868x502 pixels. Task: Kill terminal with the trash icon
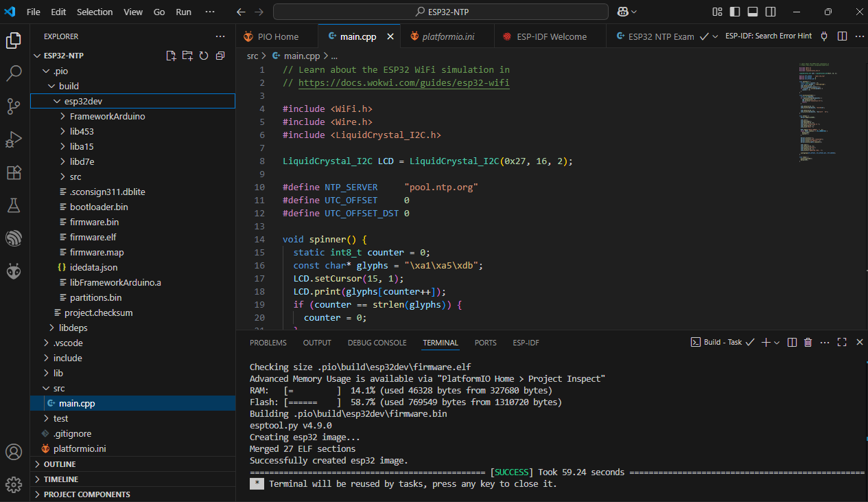point(808,342)
